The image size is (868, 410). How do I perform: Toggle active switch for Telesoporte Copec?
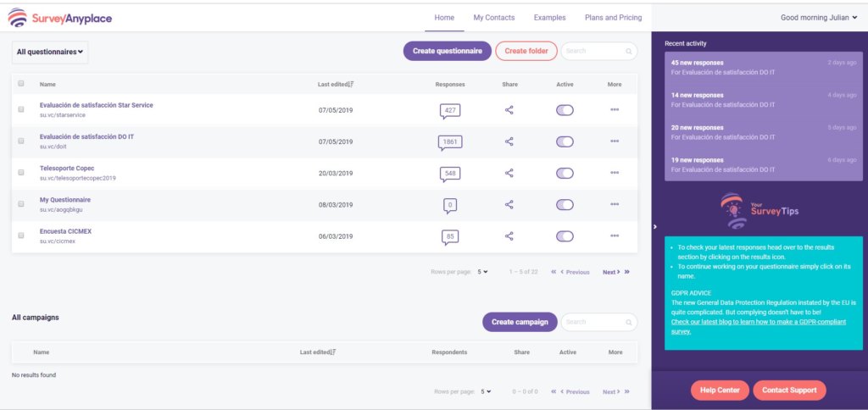click(x=565, y=173)
